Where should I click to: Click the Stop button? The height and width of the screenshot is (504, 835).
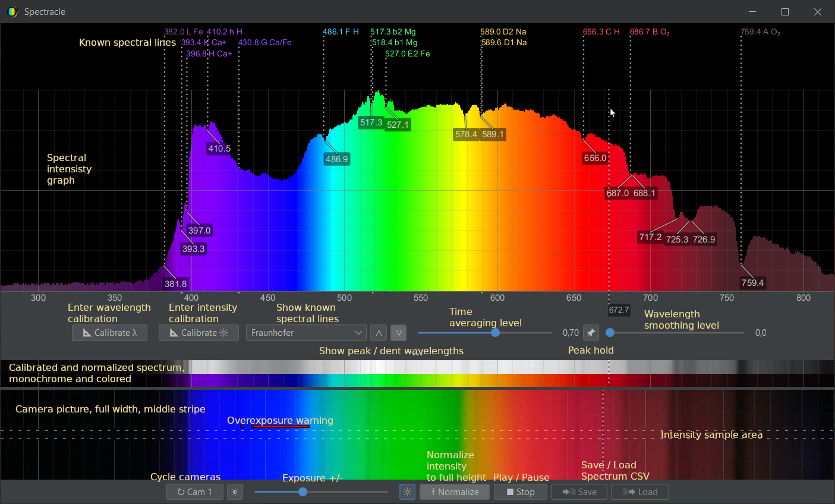[521, 492]
